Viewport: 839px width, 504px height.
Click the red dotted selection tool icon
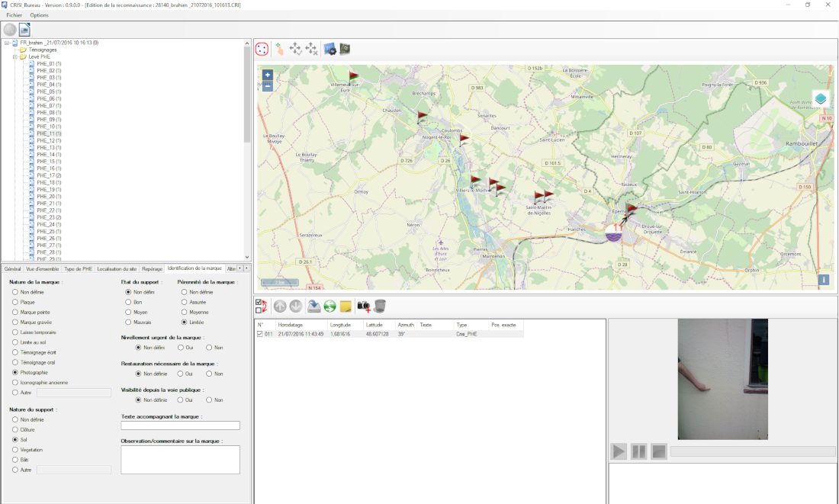click(x=262, y=49)
